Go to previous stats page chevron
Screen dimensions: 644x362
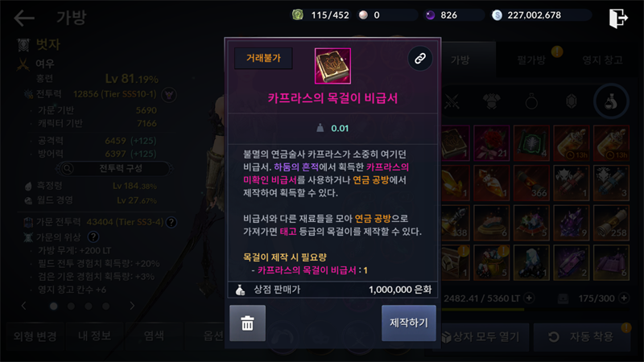23,306
